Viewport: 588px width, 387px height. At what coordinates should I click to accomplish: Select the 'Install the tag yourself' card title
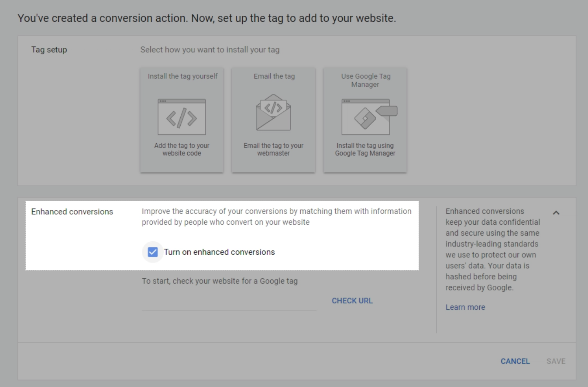tap(182, 76)
